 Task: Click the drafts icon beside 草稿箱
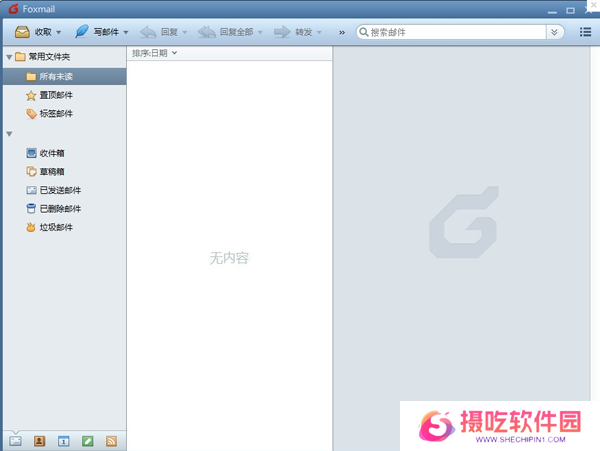coord(31,171)
